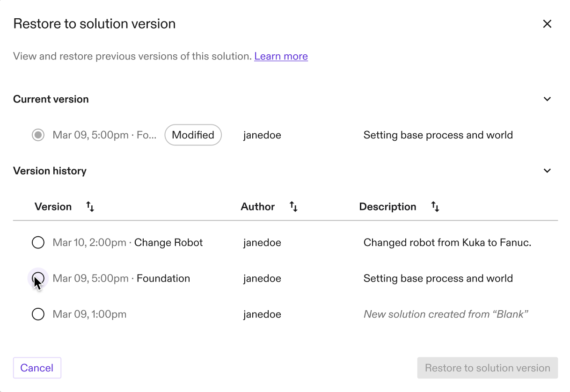Click the Modified badge on the current version
The width and height of the screenshot is (570, 392).
point(193,135)
